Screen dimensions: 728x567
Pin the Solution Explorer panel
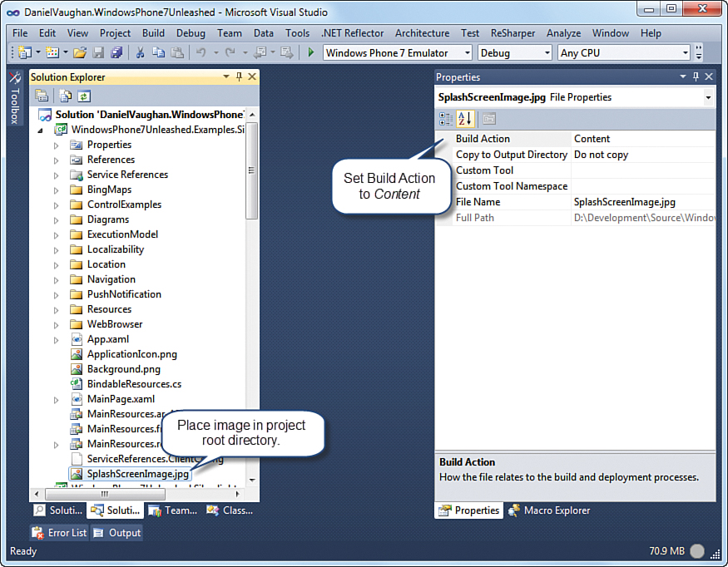point(239,76)
